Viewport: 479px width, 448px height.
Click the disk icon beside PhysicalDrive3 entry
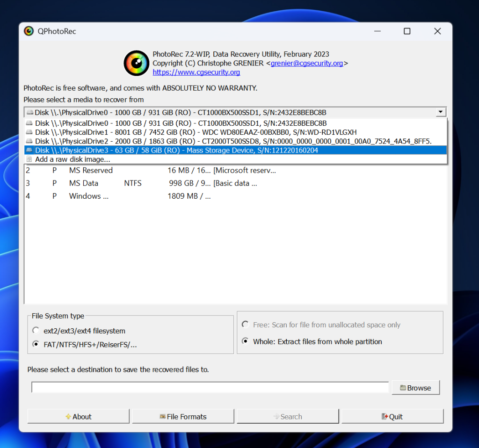tap(29, 150)
